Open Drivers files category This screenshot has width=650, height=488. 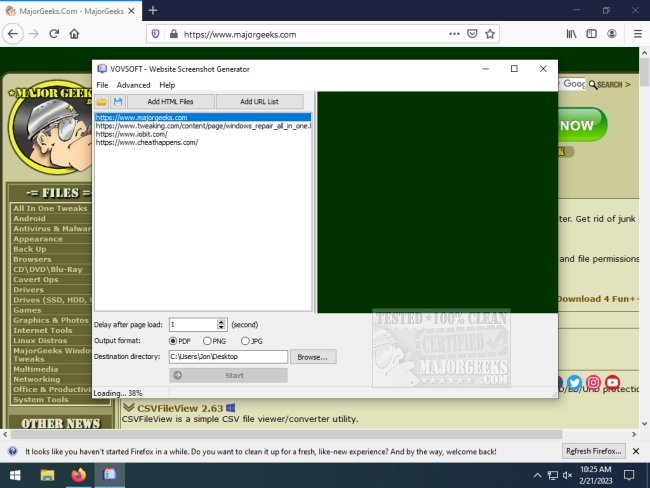[28, 290]
